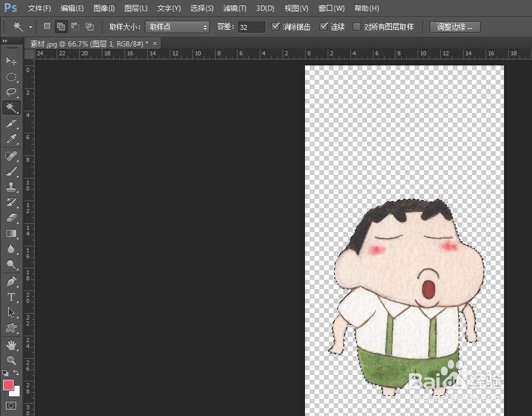
Task: Select the Elliptical Marquee tool
Action: 11,77
